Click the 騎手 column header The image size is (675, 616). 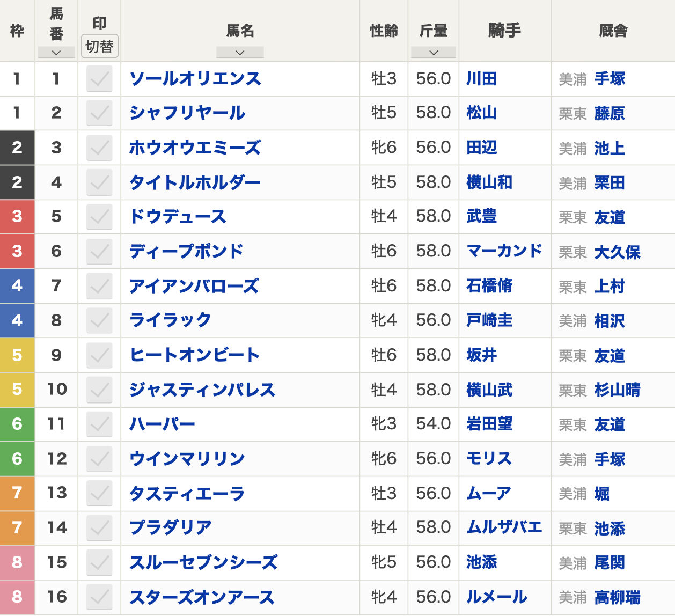pyautogui.click(x=504, y=31)
